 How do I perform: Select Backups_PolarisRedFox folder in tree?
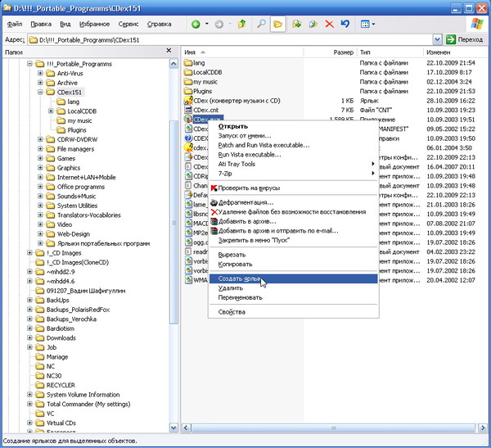(78, 310)
